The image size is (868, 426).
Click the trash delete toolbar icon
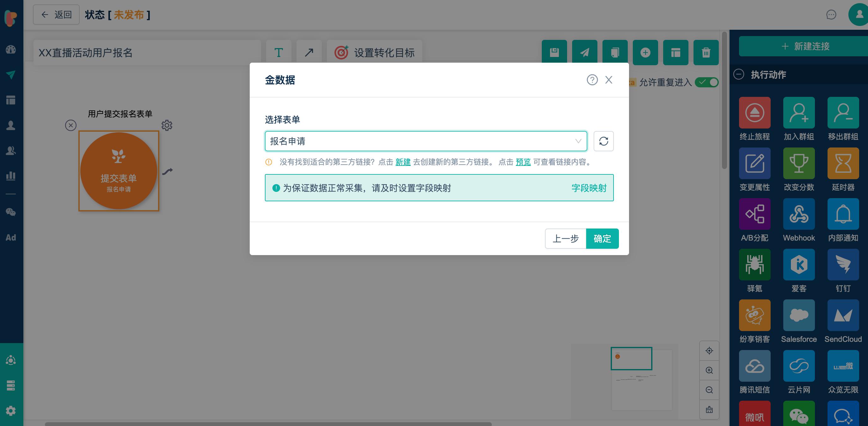tap(706, 52)
